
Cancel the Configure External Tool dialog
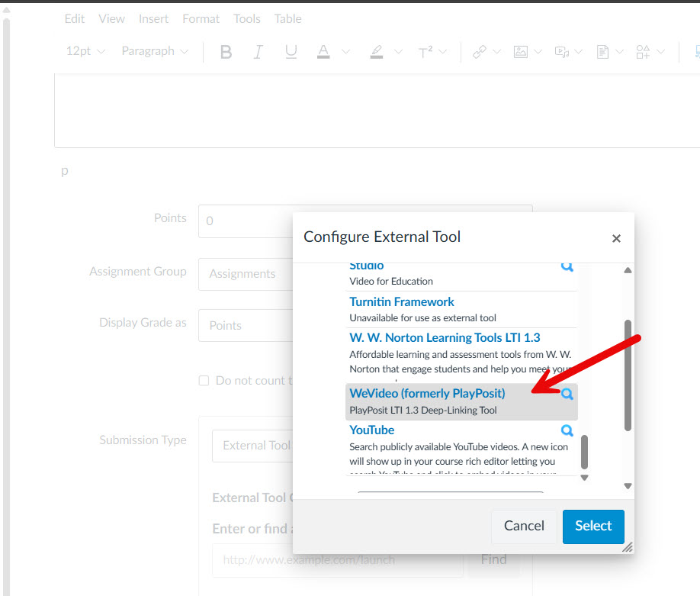pyautogui.click(x=524, y=526)
